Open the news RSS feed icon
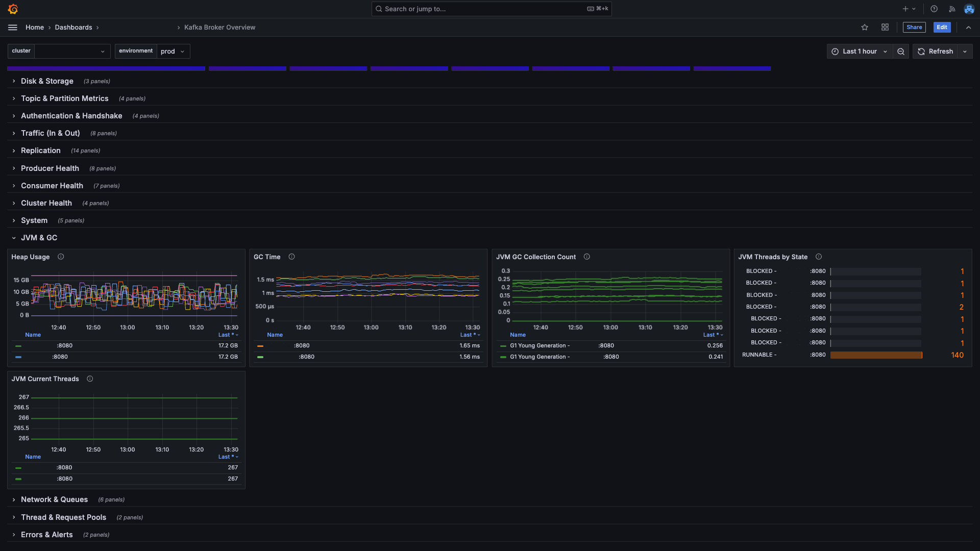The width and height of the screenshot is (980, 551). [x=952, y=9]
